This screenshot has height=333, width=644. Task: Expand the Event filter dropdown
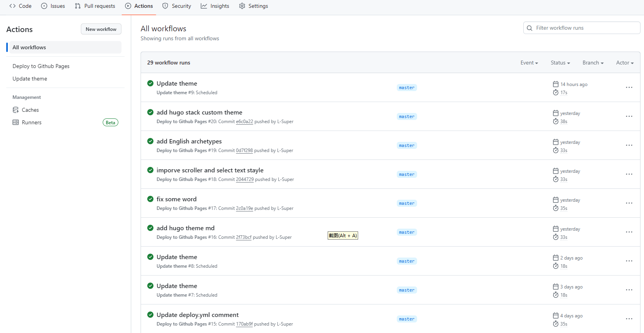click(529, 63)
